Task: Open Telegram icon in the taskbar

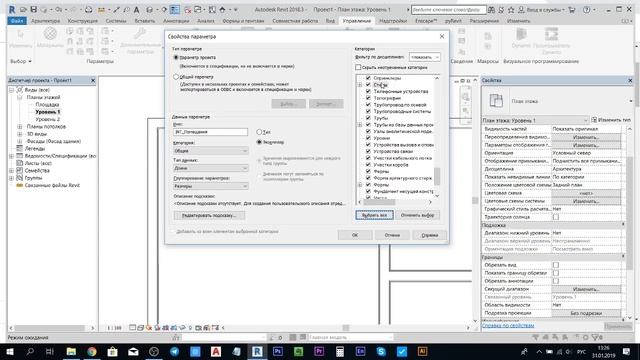Action: tap(174, 351)
